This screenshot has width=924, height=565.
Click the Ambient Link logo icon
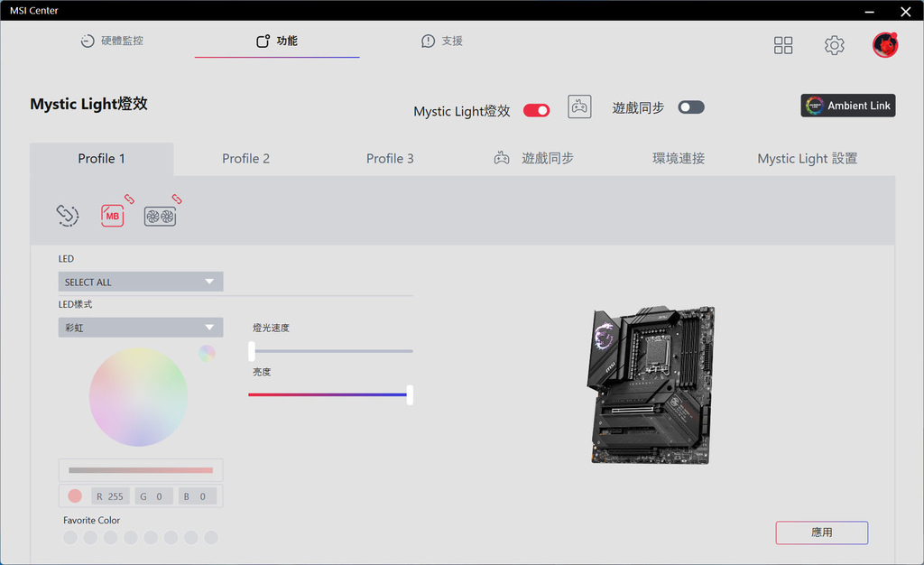pyautogui.click(x=815, y=106)
